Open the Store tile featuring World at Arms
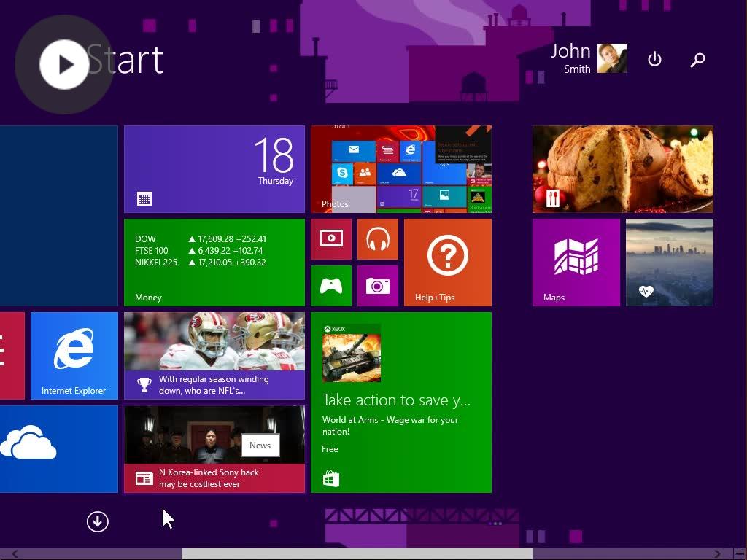Image resolution: width=747 pixels, height=560 pixels. 401,402
